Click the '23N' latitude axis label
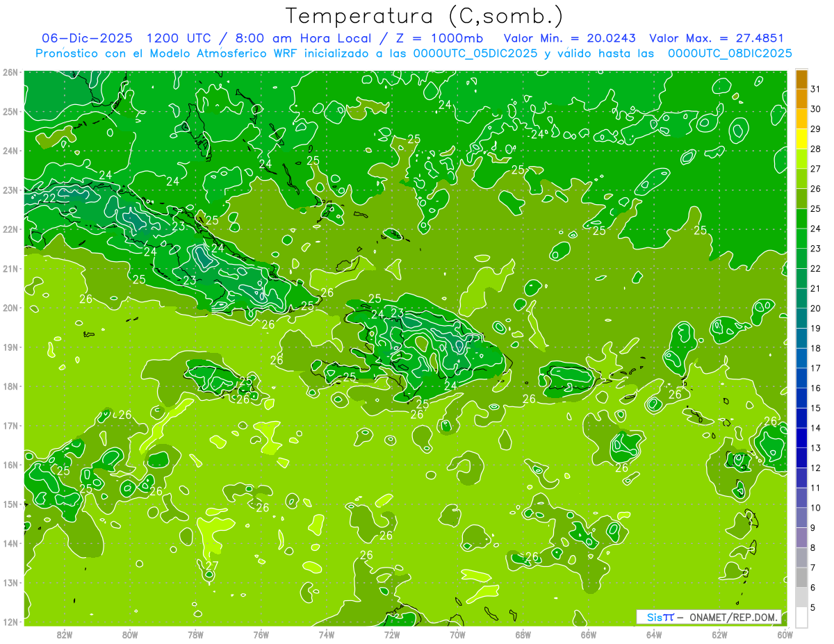 [10, 190]
